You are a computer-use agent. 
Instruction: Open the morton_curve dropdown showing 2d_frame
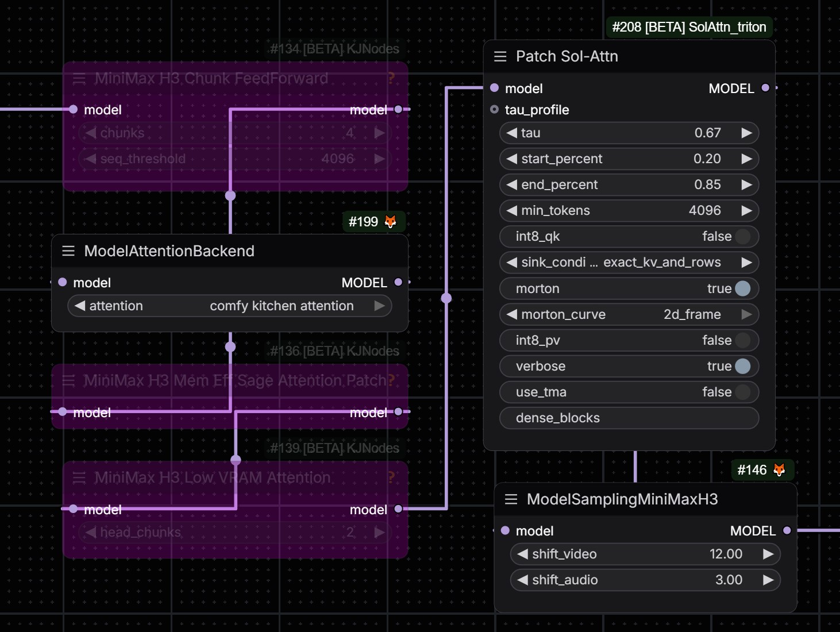pos(629,314)
